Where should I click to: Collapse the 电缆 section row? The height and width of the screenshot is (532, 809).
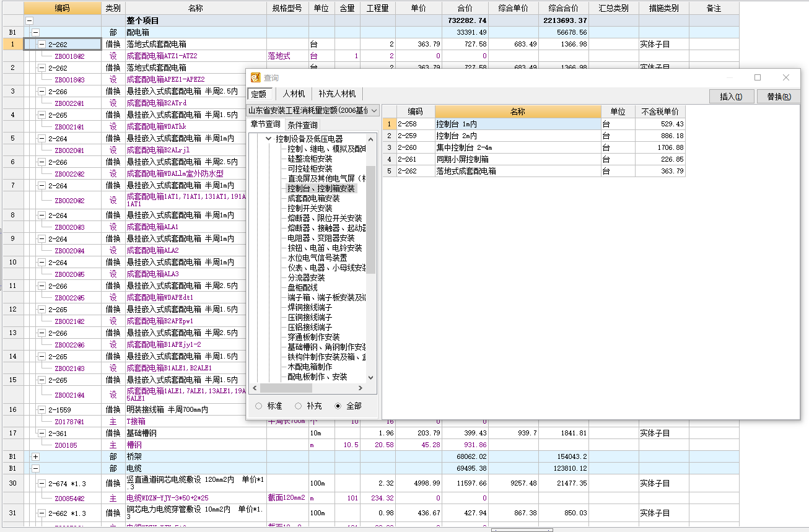(35, 468)
